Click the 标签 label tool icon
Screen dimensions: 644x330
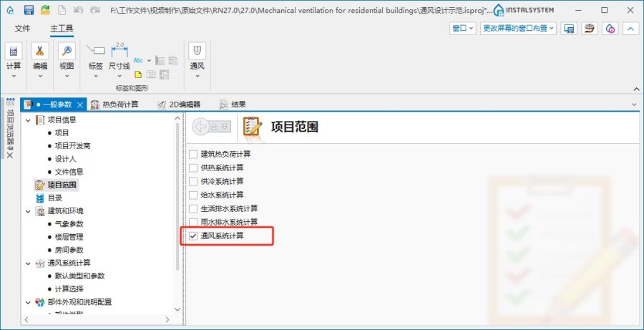96,52
